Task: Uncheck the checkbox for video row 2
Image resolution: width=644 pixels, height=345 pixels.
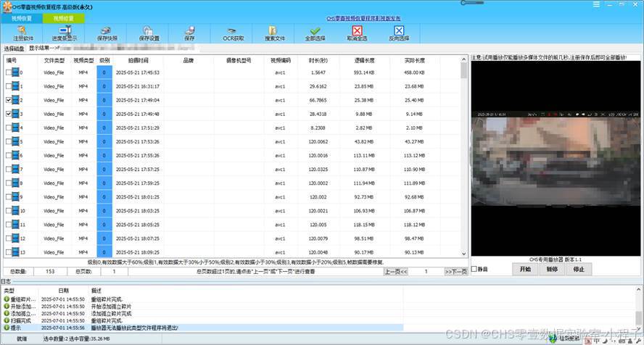Action: pos(9,100)
